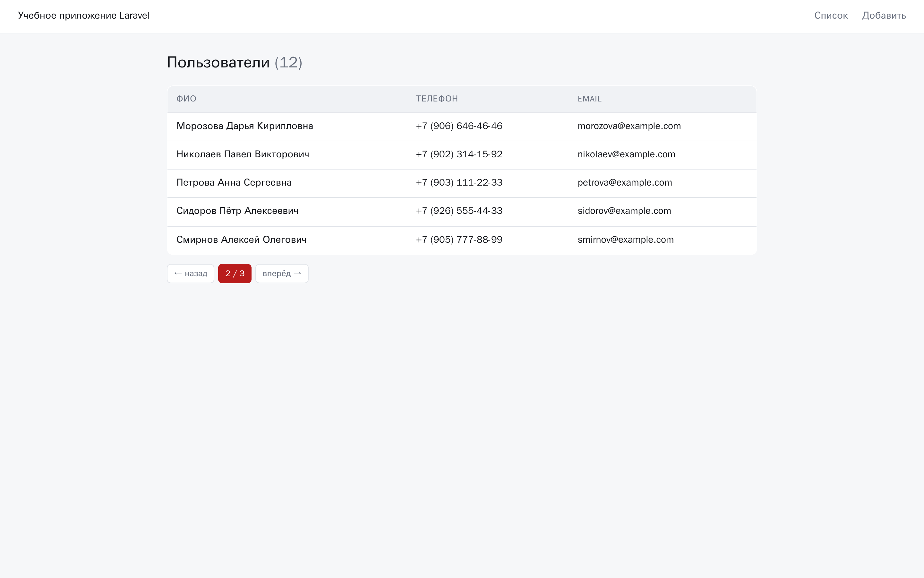Click the EMAIL column header
This screenshot has height=578, width=924.
pos(589,99)
